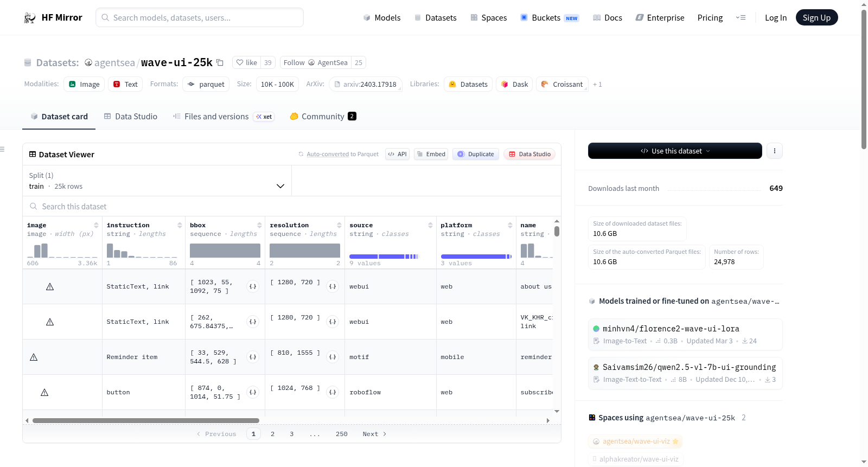Click the like count 39
868x467 pixels.
click(x=268, y=62)
